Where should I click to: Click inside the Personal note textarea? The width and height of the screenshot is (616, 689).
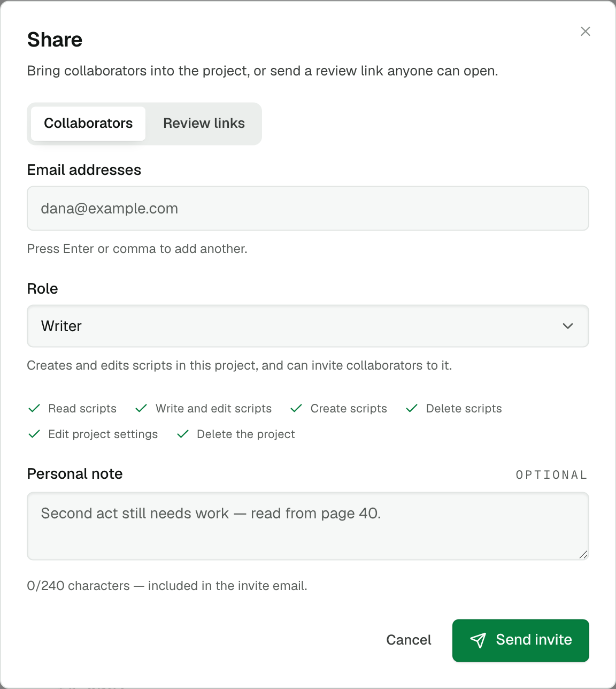point(308,526)
